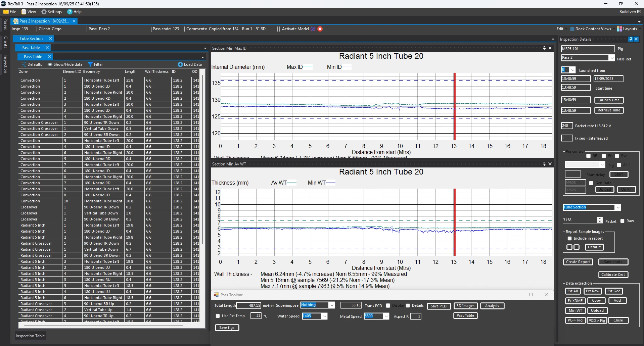644x346 pixels.
Task: Click the red Activate Model cancel icon
Action: click(x=320, y=29)
